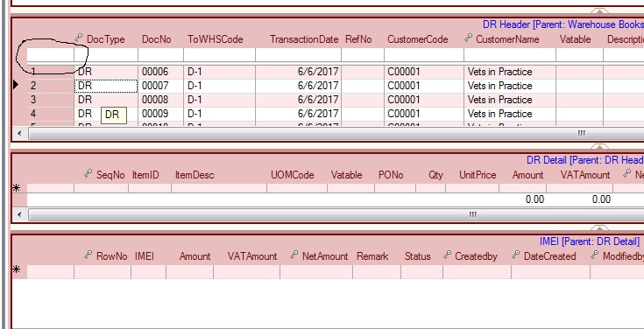Screen dimensions: 644x329
Task: Click the Status column header
Action: 417,256
